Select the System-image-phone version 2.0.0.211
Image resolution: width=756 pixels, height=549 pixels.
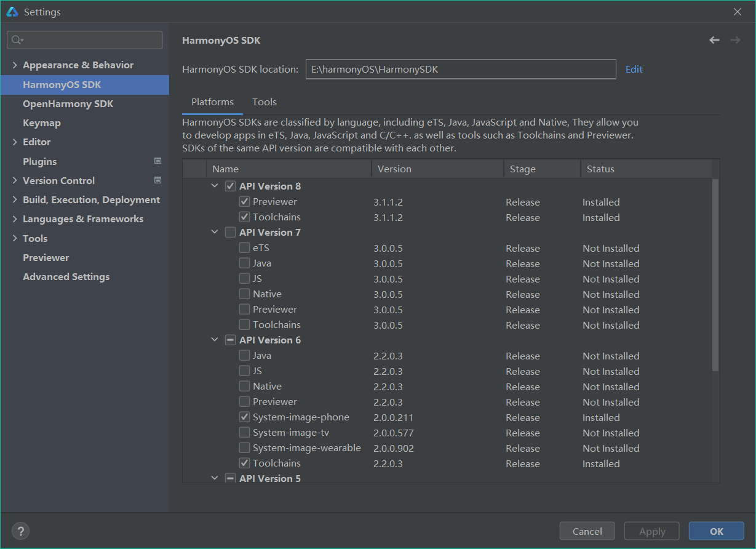393,417
